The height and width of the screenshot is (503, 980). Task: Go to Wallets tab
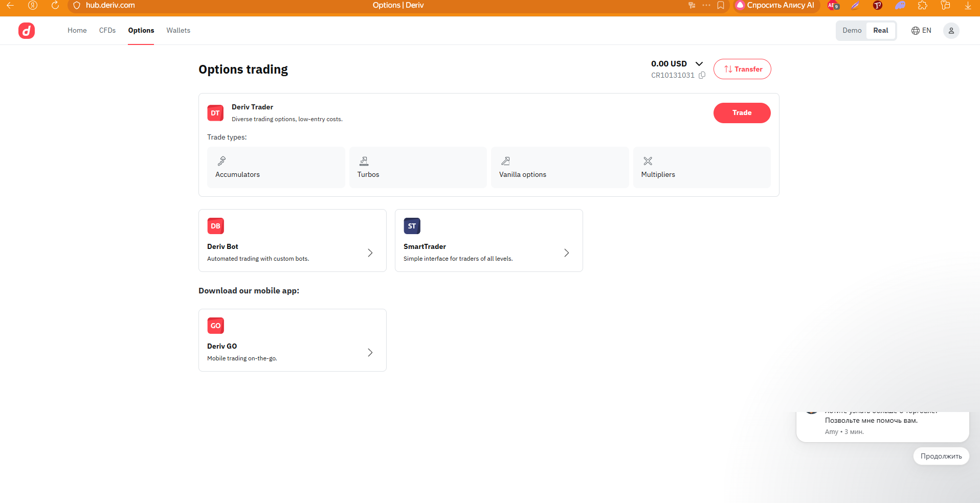[x=178, y=31]
